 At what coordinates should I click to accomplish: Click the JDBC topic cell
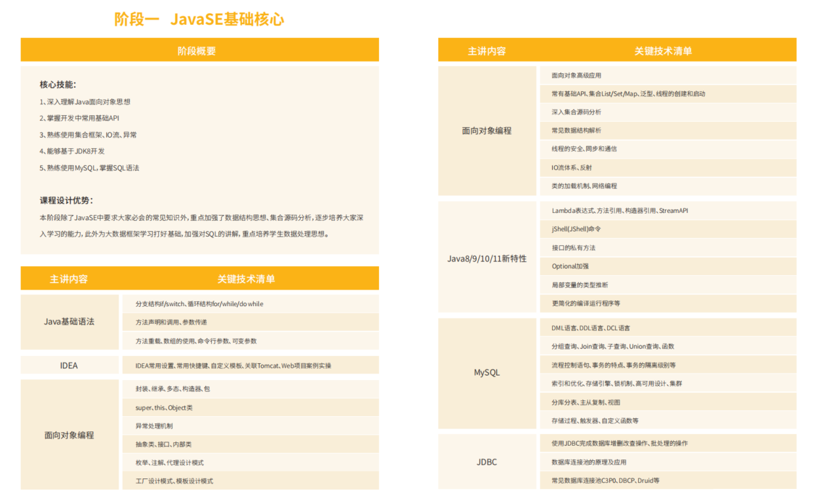(487, 462)
